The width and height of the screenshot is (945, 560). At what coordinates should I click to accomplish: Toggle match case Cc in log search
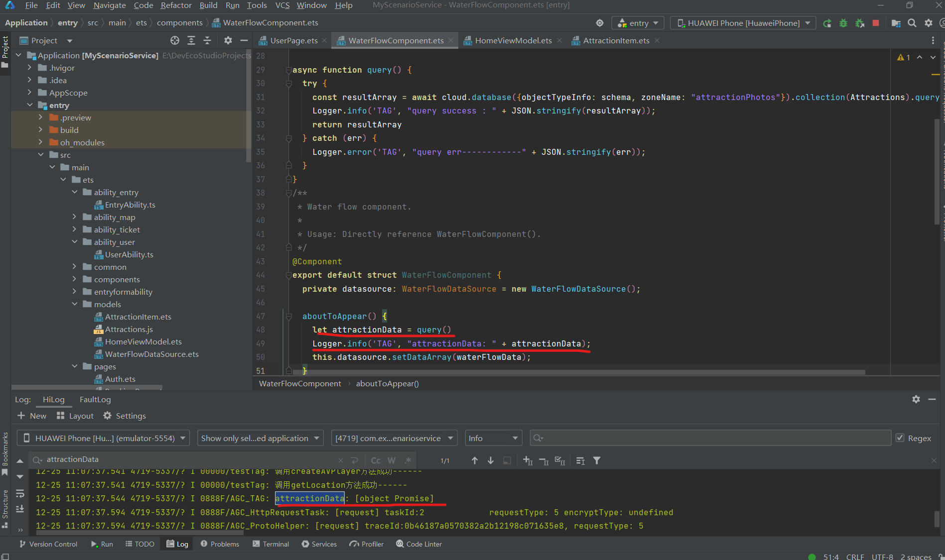click(376, 460)
